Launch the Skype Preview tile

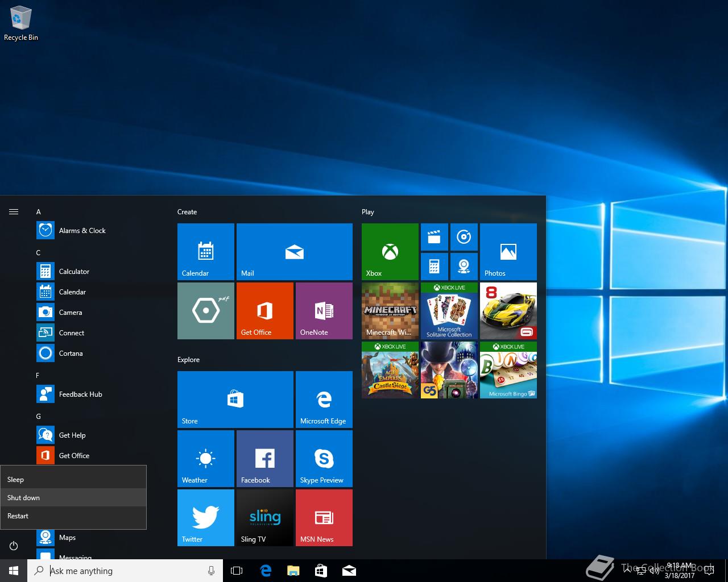tap(324, 459)
